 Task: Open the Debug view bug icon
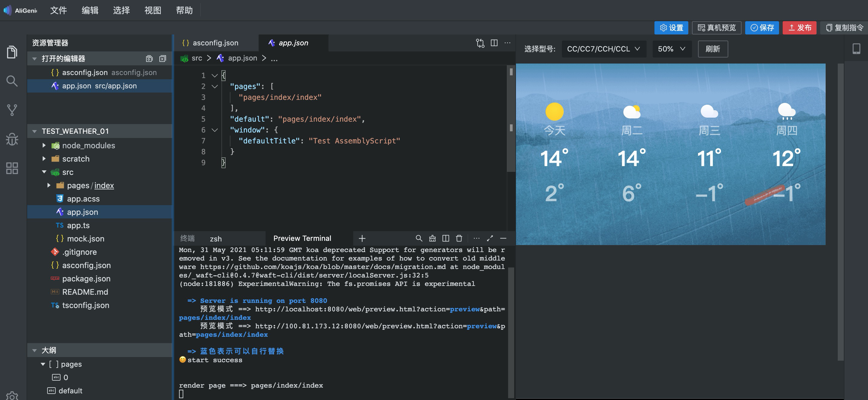[x=12, y=139]
